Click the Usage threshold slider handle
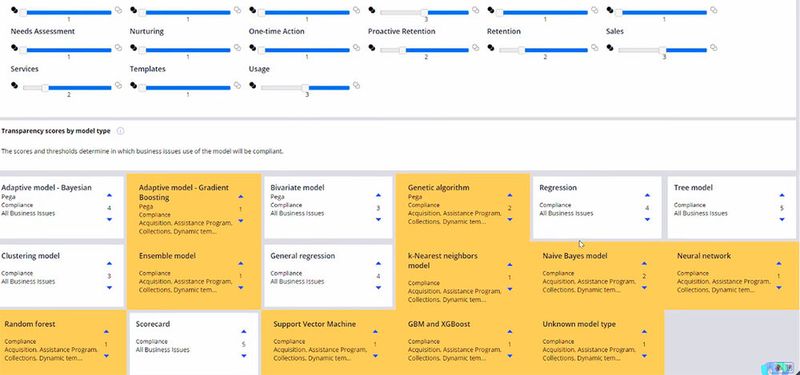The height and width of the screenshot is (375, 800). (305, 88)
